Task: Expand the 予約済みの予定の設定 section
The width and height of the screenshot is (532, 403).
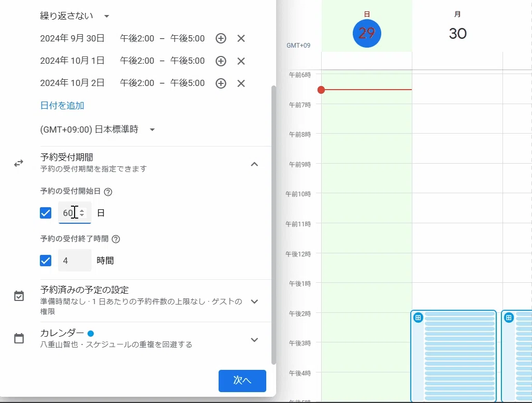Action: coord(254,301)
